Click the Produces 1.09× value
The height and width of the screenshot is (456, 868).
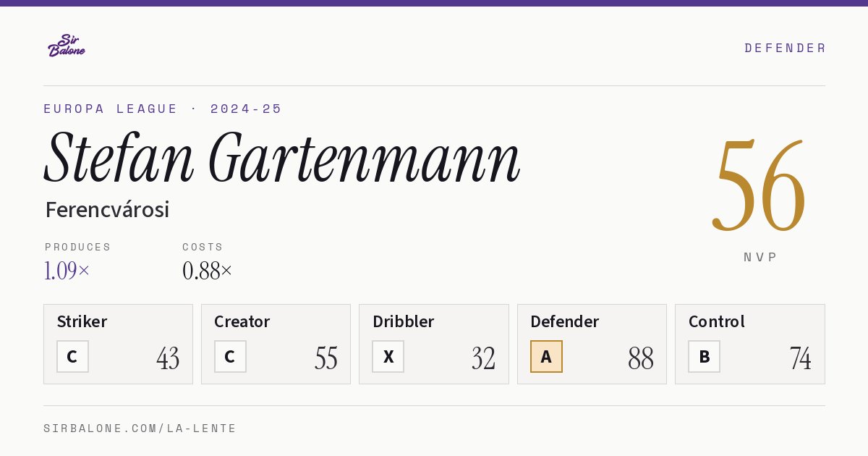(67, 271)
